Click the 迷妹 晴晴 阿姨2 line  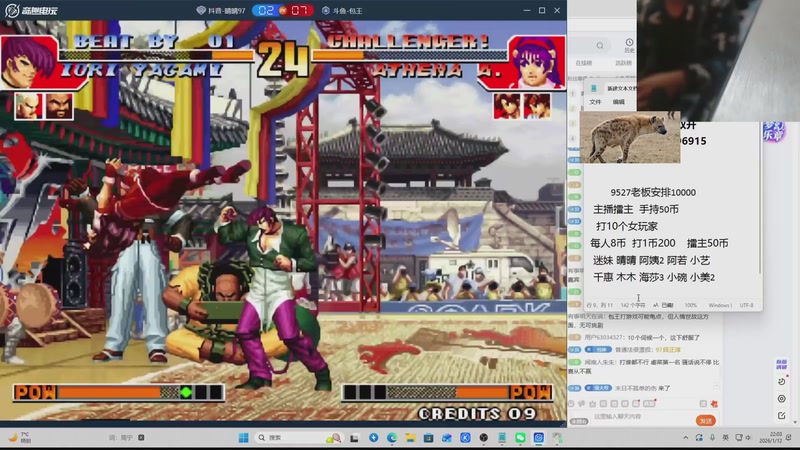point(652,260)
